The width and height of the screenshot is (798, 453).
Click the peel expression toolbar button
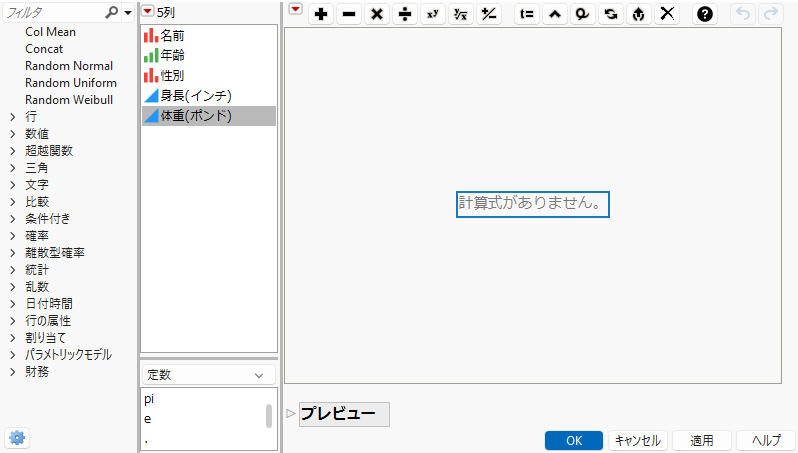[x=583, y=14]
